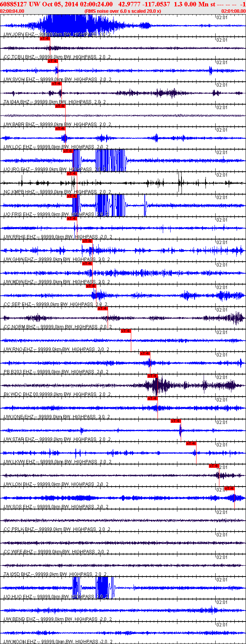Select the pick flag on UW.STAR trace
Image resolution: width=246 pixels, height=644 pixels.
175,421
